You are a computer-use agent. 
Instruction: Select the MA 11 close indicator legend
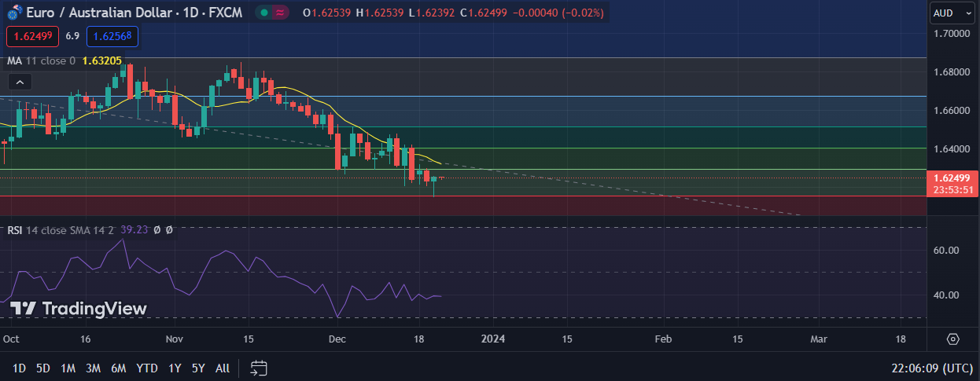(x=42, y=60)
